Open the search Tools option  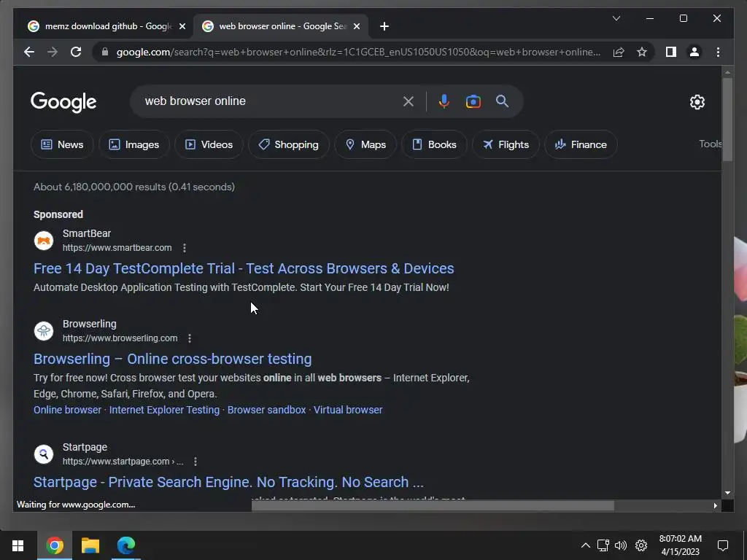710,144
